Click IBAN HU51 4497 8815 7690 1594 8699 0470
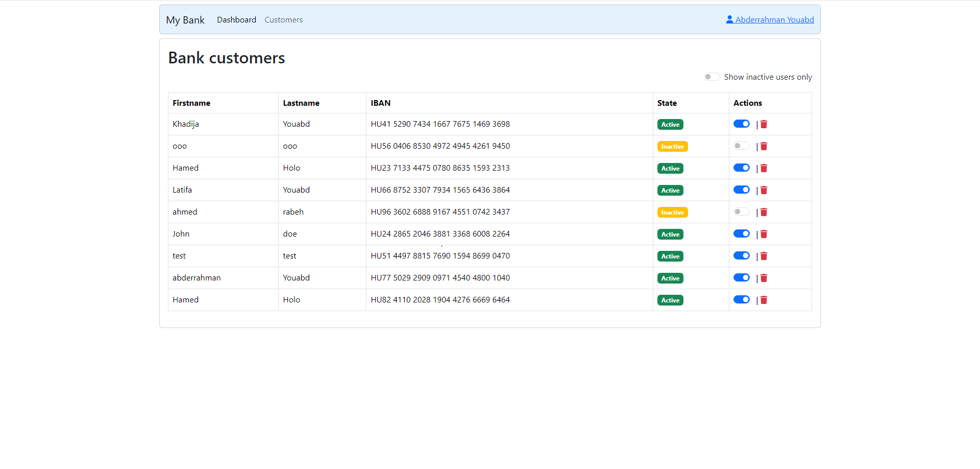The image size is (980, 469). point(440,255)
